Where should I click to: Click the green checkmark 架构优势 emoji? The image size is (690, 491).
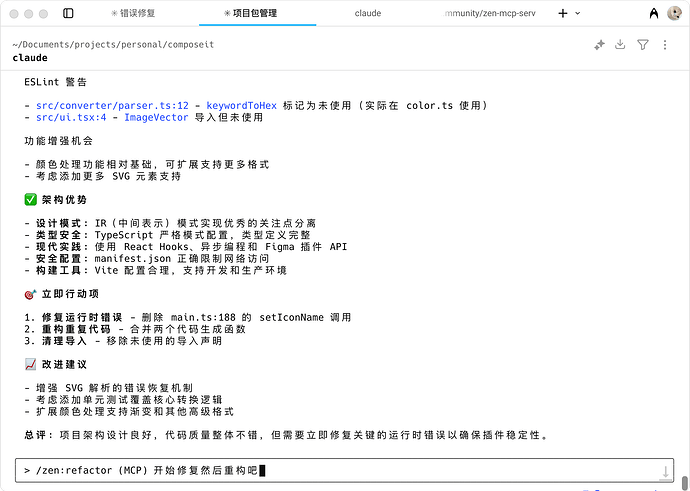click(x=30, y=200)
